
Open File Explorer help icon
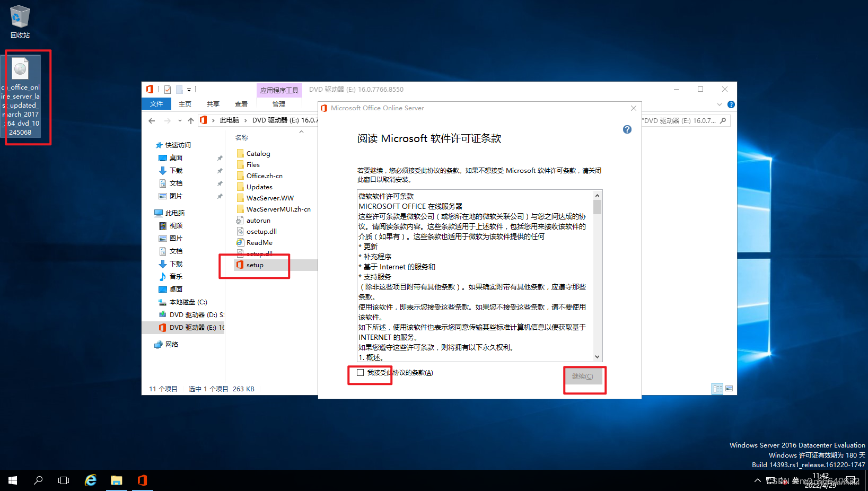731,104
